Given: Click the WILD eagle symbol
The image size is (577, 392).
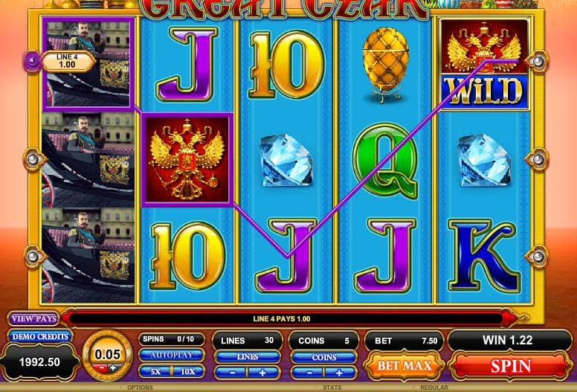Looking at the screenshot, I should point(484,65).
